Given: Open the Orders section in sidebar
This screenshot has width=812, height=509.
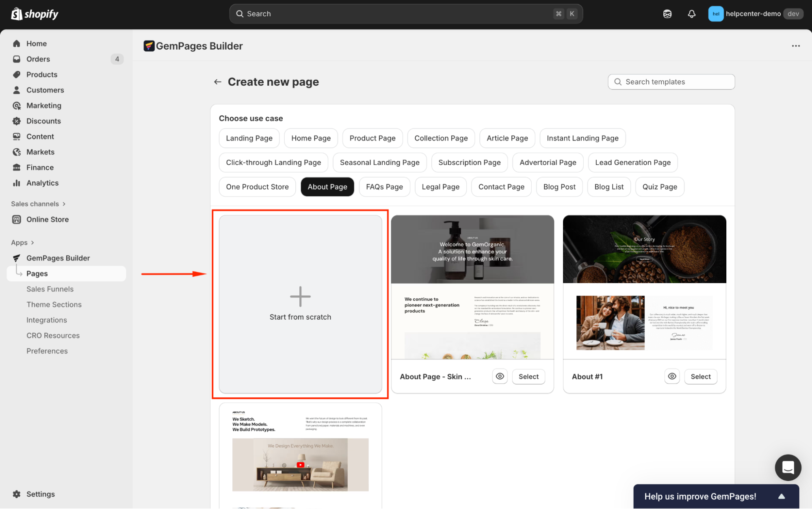Looking at the screenshot, I should coord(38,59).
